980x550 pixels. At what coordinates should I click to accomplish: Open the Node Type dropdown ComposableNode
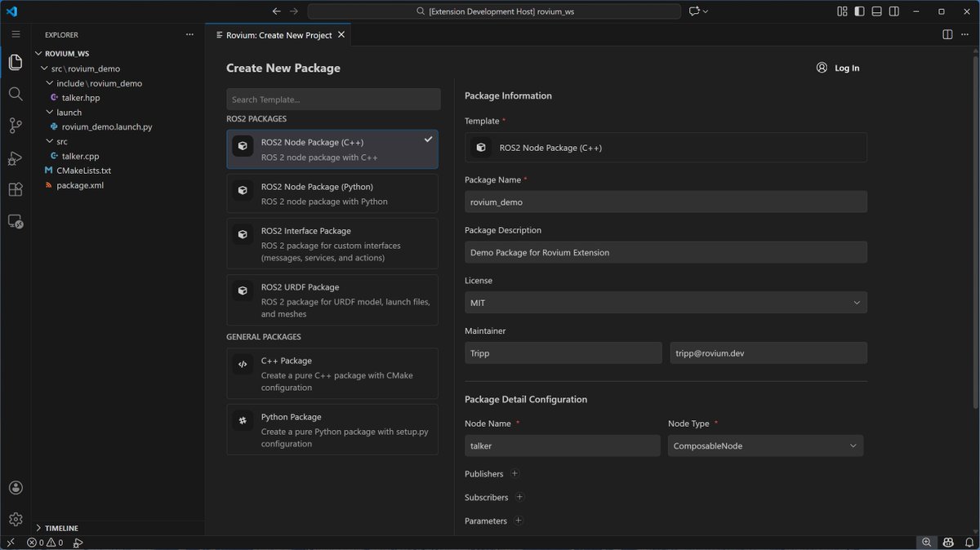(765, 446)
